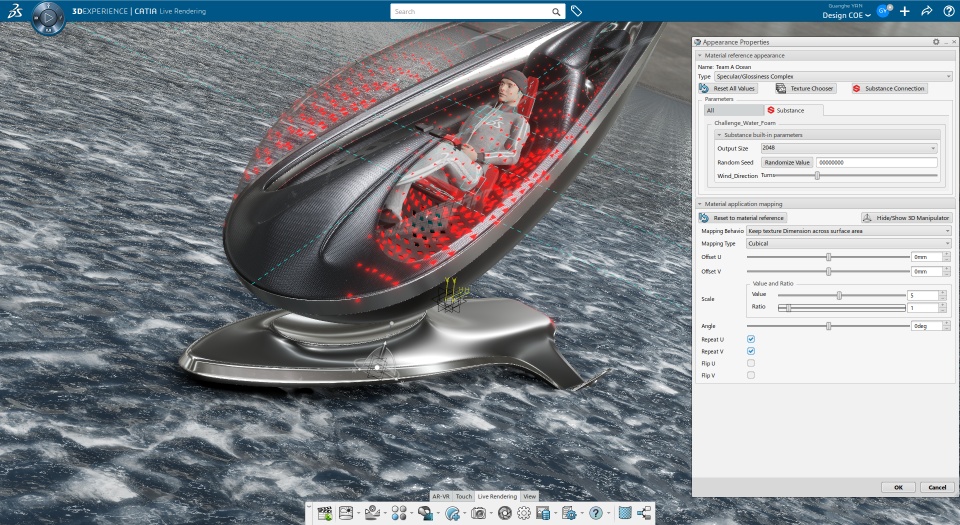Enable the Flip V checkbox

(x=751, y=375)
